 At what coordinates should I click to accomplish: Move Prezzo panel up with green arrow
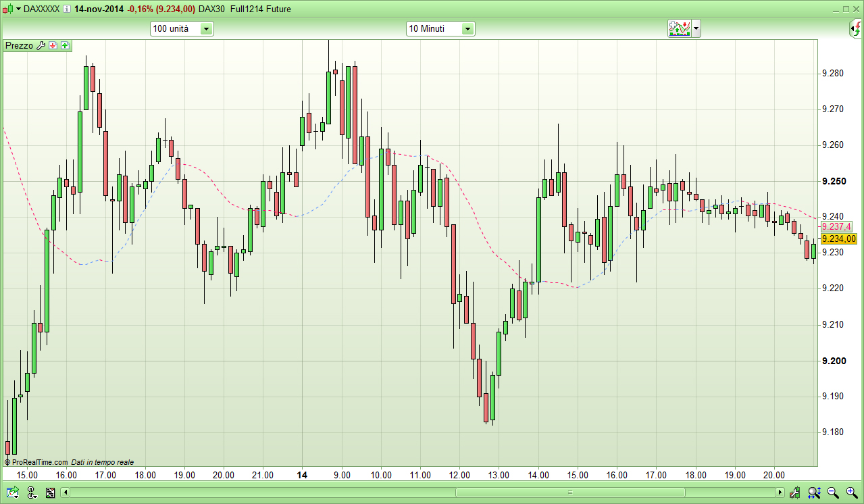tap(65, 45)
